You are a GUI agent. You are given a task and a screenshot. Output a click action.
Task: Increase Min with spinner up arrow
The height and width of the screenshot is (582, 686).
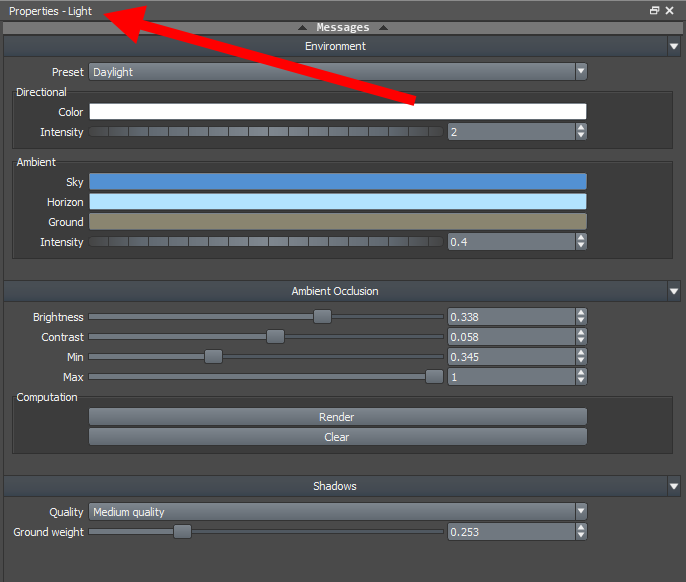click(581, 353)
